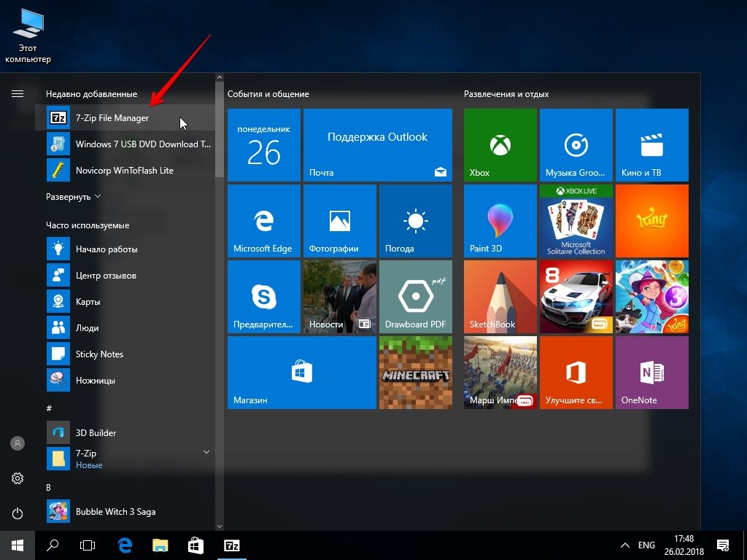Open the Новости news tile

pyautogui.click(x=340, y=297)
